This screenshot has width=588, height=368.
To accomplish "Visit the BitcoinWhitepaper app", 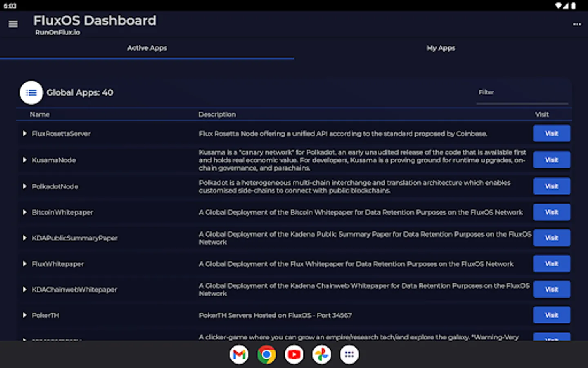I will point(552,212).
